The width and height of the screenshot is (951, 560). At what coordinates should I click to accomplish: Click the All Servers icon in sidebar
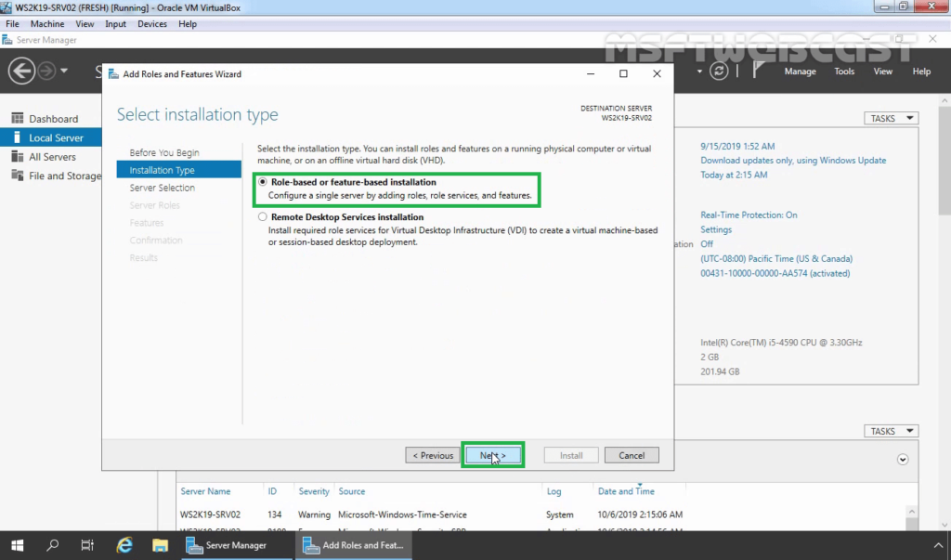click(x=18, y=157)
